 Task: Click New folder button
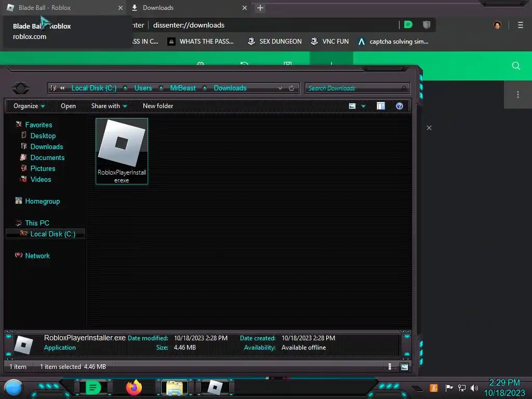click(x=158, y=106)
